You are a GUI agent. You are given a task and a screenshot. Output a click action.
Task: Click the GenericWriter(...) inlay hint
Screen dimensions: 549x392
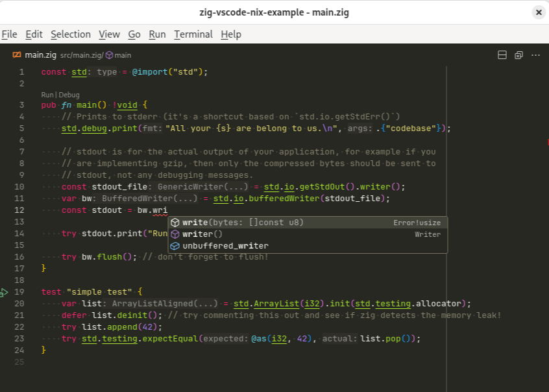point(202,187)
